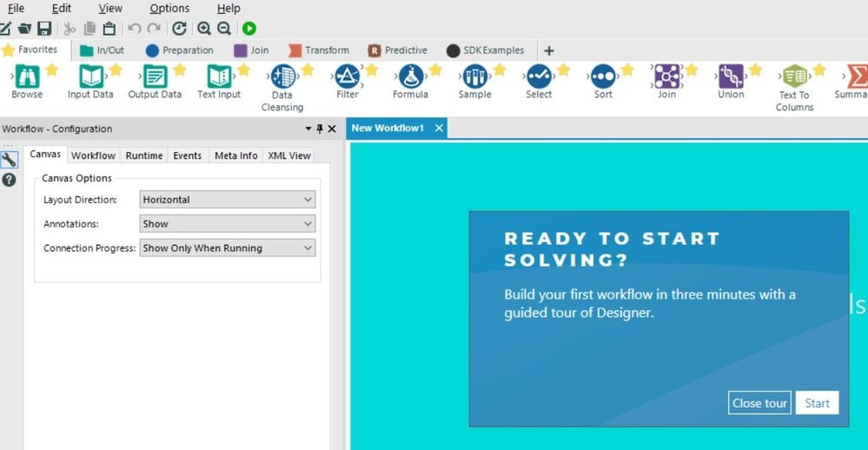868x450 pixels.
Task: Cut selection using scissors icon
Action: [70, 29]
